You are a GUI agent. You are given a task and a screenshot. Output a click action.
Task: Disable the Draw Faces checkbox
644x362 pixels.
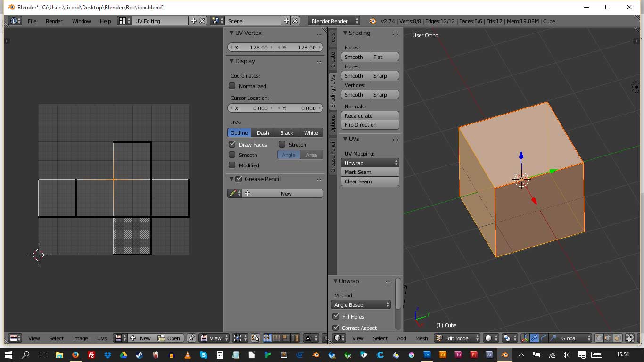click(232, 144)
